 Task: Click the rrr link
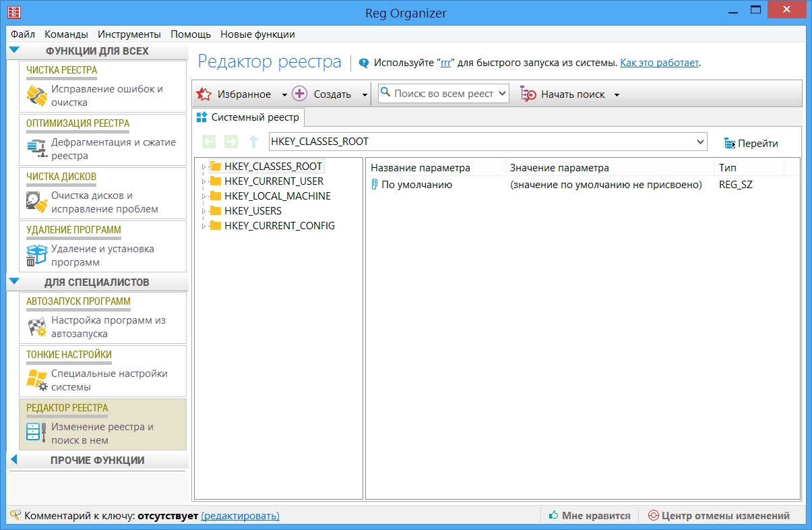(445, 63)
